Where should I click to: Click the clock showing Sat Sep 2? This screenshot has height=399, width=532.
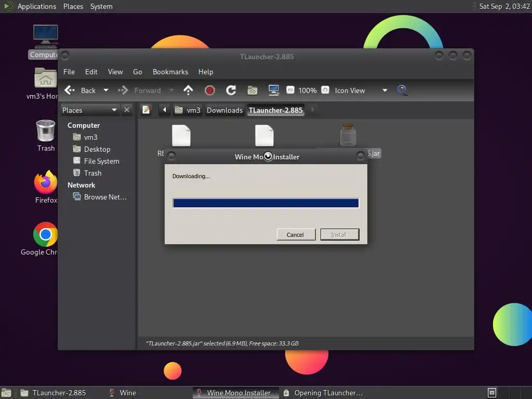pyautogui.click(x=504, y=6)
